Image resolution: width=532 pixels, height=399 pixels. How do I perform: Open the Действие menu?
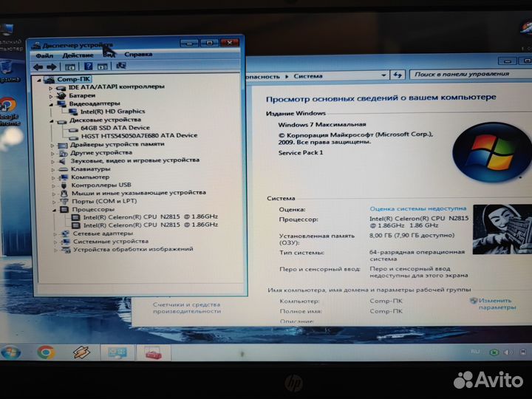coord(78,55)
